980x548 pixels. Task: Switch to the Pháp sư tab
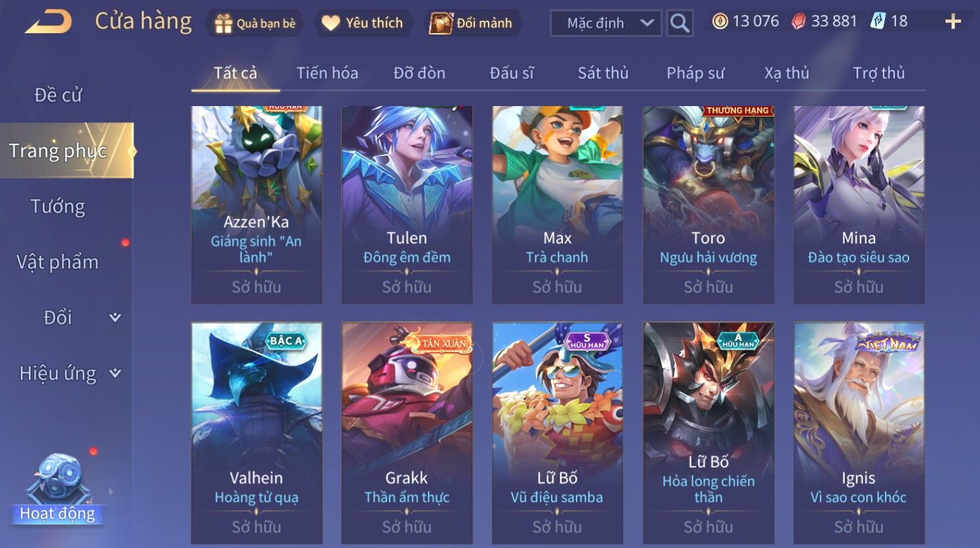[x=695, y=73]
